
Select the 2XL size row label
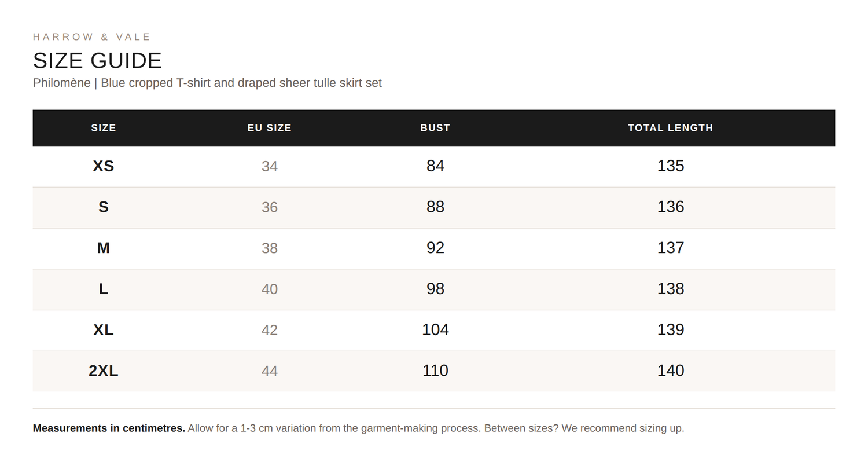pyautogui.click(x=104, y=371)
